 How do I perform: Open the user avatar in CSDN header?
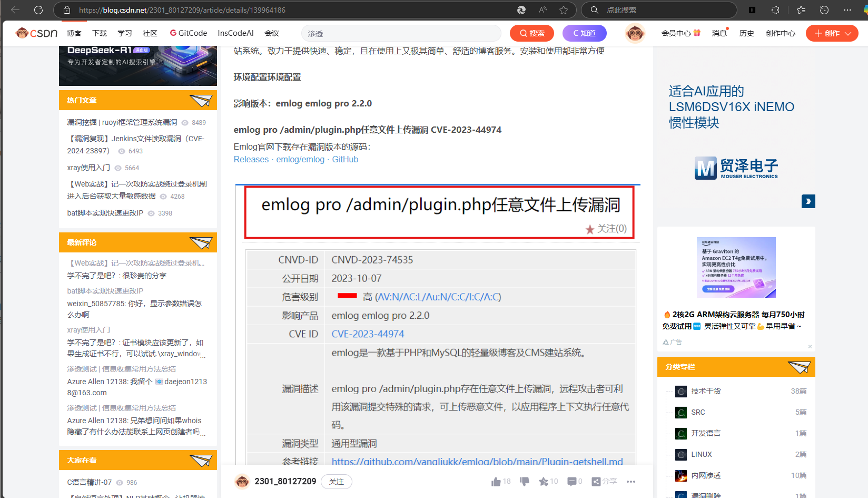[635, 33]
